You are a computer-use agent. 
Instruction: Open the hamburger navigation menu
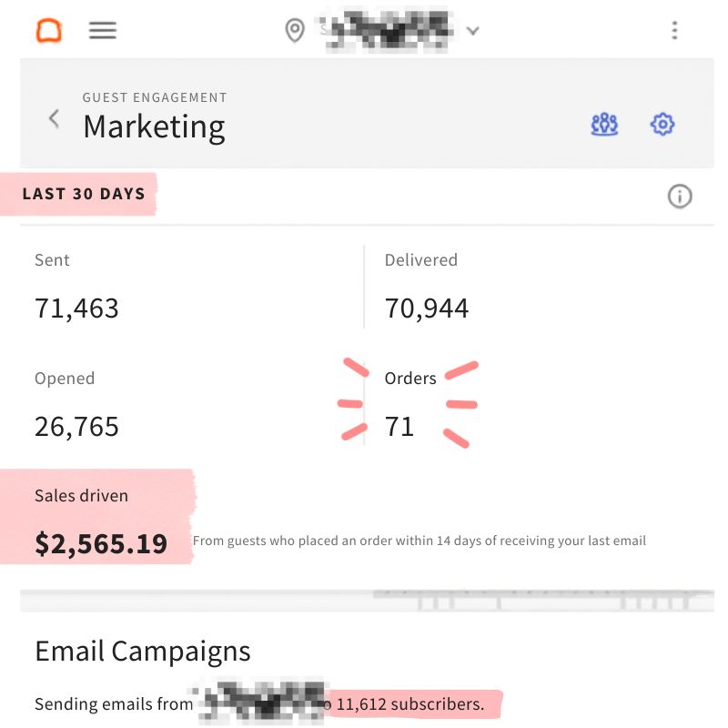[x=103, y=31]
